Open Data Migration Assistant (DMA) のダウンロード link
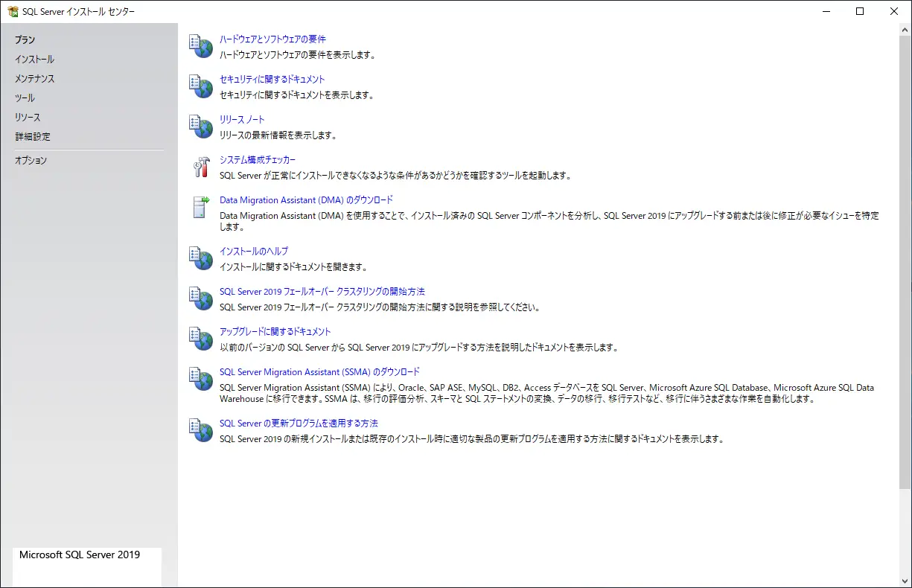The width and height of the screenshot is (912, 588). tap(306, 199)
